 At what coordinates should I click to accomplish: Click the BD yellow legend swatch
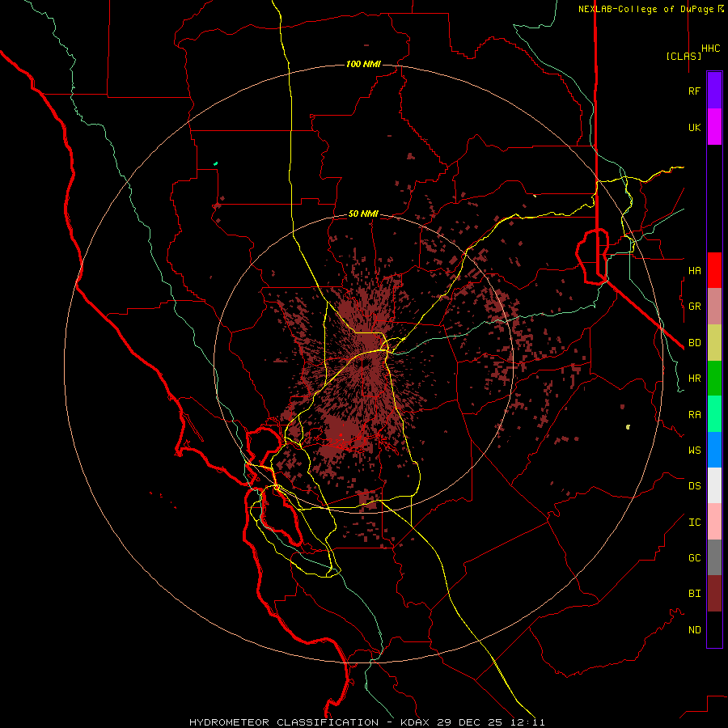click(714, 343)
